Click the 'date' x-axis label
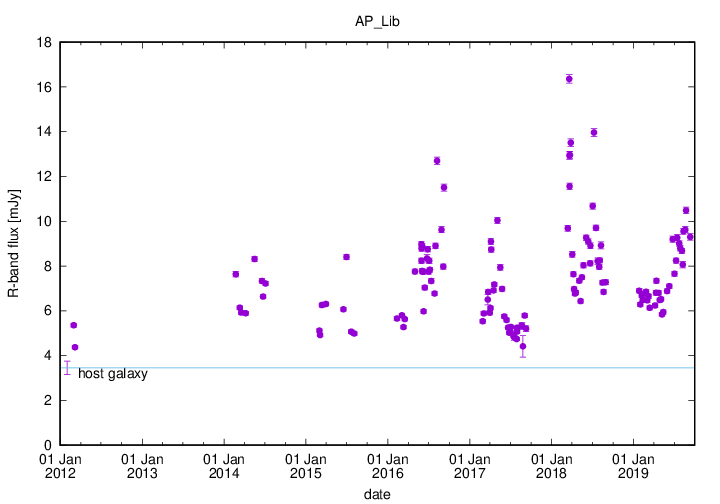 [377, 494]
